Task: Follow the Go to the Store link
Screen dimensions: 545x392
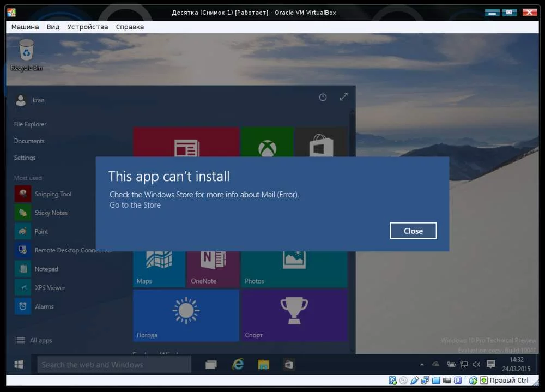Action: click(x=135, y=205)
